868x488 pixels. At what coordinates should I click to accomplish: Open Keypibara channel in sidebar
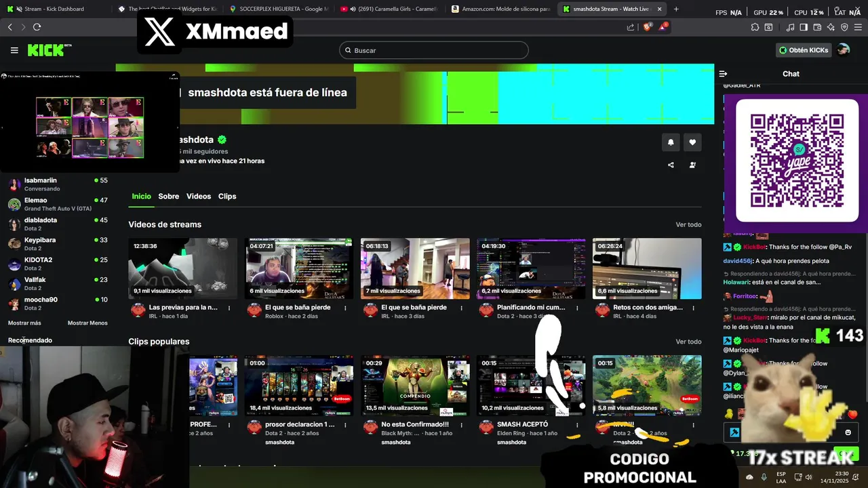(58, 244)
